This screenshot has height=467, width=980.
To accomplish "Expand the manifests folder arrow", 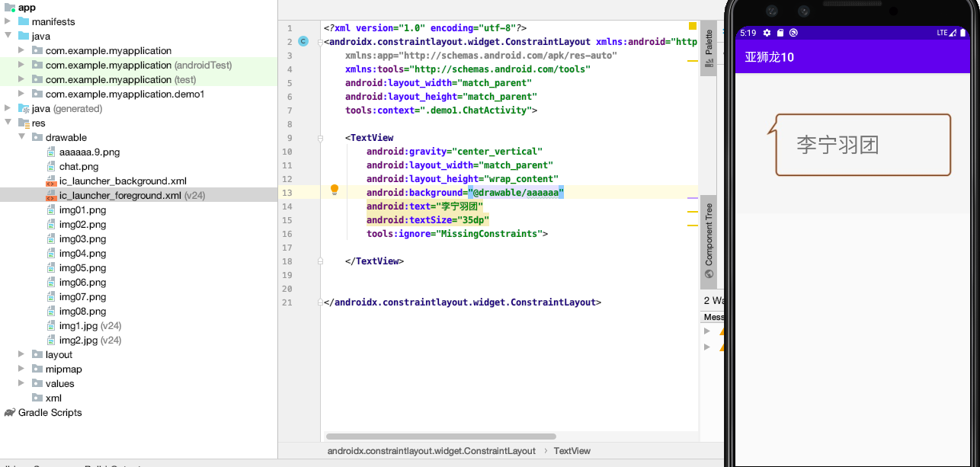I will (x=8, y=22).
